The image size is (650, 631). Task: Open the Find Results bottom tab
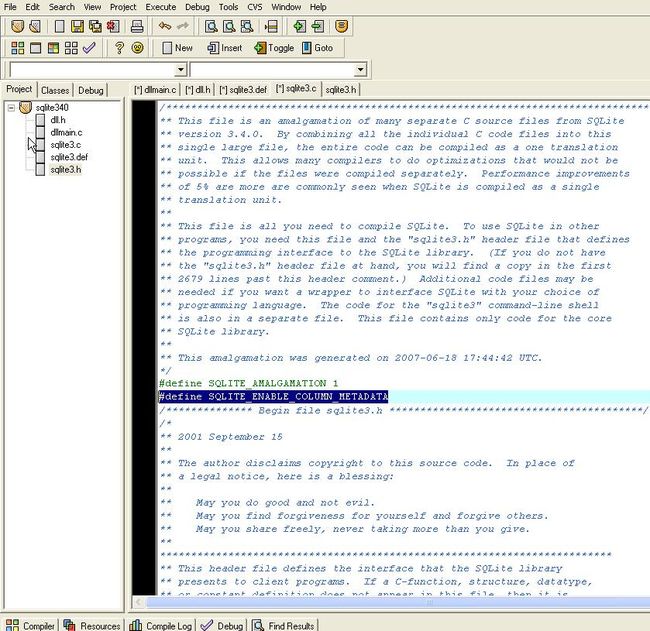(284, 625)
